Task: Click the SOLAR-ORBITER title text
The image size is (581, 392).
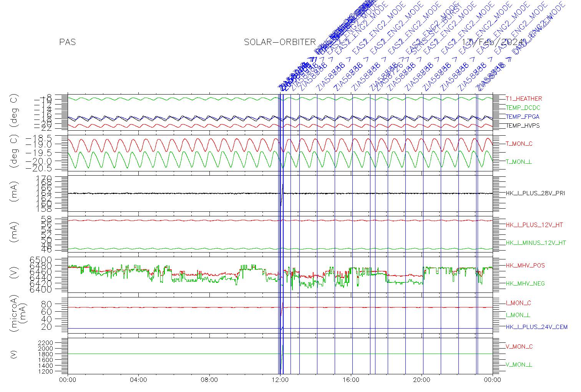Action: click(280, 42)
